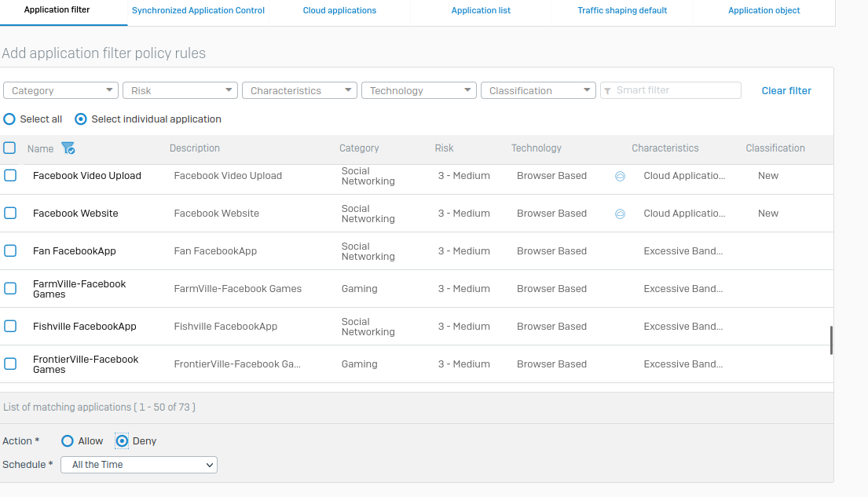This screenshot has height=497, width=868.
Task: Open the Application list tab
Action: click(x=481, y=10)
